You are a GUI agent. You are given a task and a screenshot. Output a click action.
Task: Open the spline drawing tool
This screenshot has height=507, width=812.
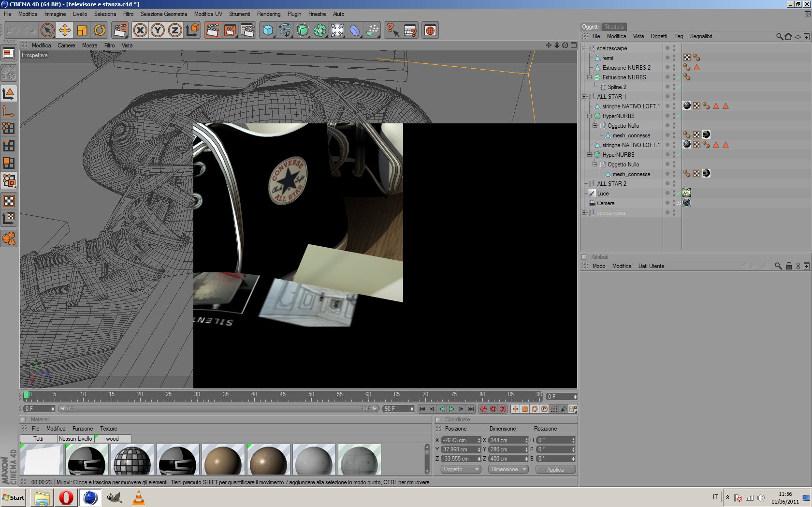tap(285, 30)
